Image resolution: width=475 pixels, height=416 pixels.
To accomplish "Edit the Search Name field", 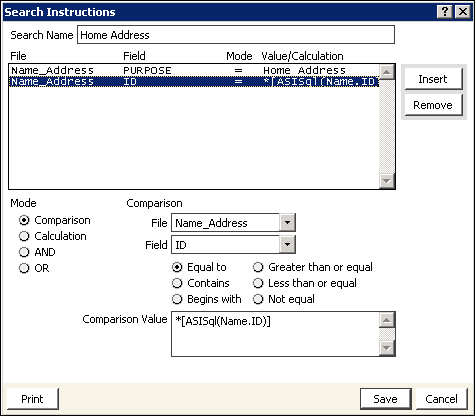I will [236, 35].
